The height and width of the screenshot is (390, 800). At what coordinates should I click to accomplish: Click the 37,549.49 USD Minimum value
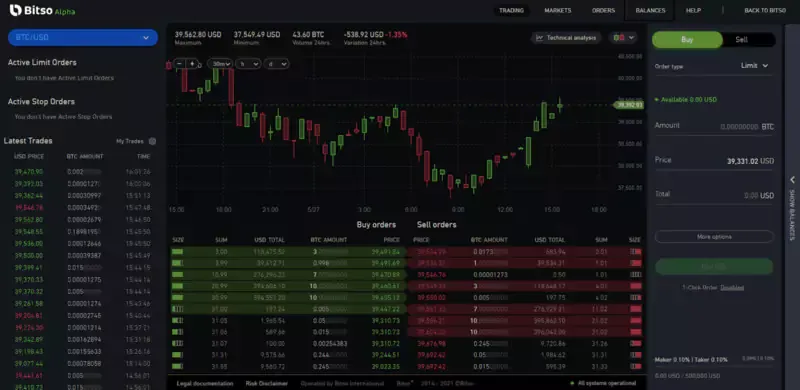pyautogui.click(x=257, y=35)
